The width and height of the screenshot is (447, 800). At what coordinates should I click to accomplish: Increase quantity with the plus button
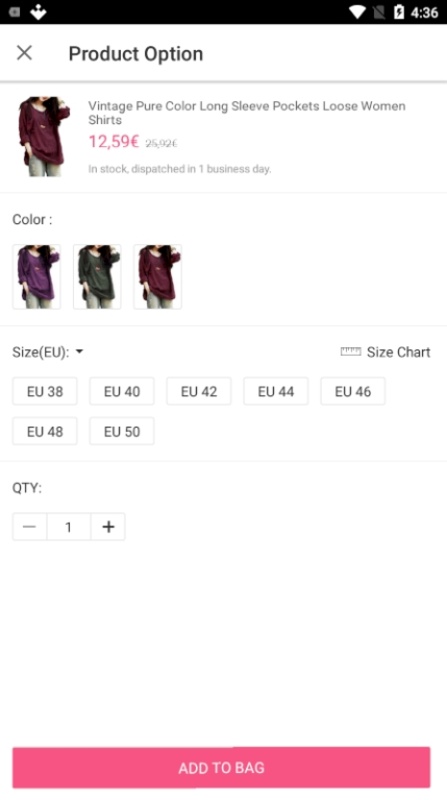pos(108,527)
